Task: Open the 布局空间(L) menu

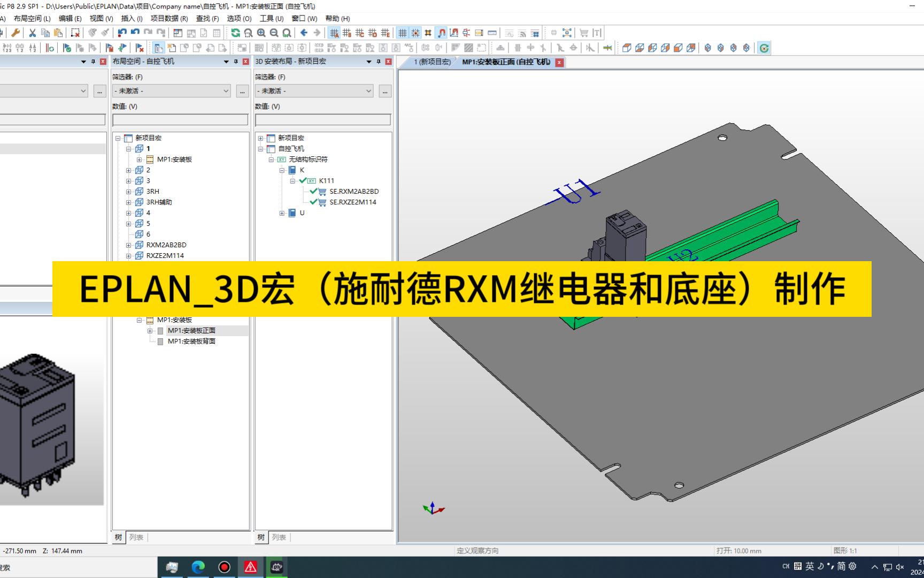Action: 32,18
